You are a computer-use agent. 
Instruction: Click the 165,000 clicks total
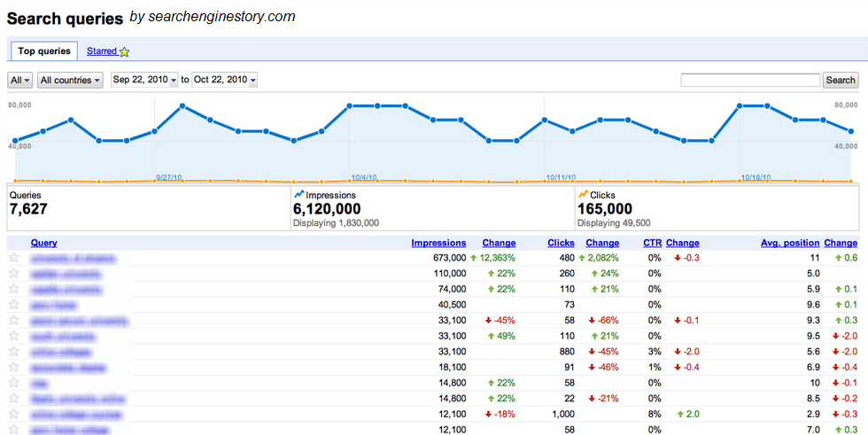click(x=604, y=209)
